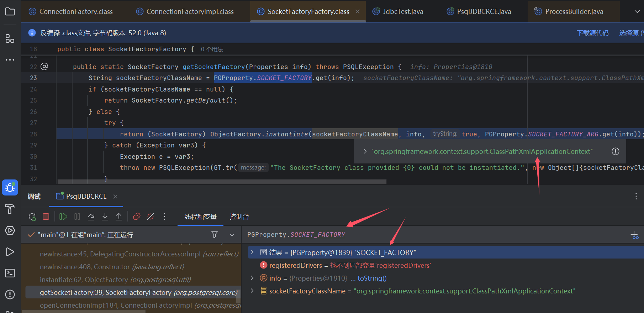Add expression to watches

click(634, 235)
